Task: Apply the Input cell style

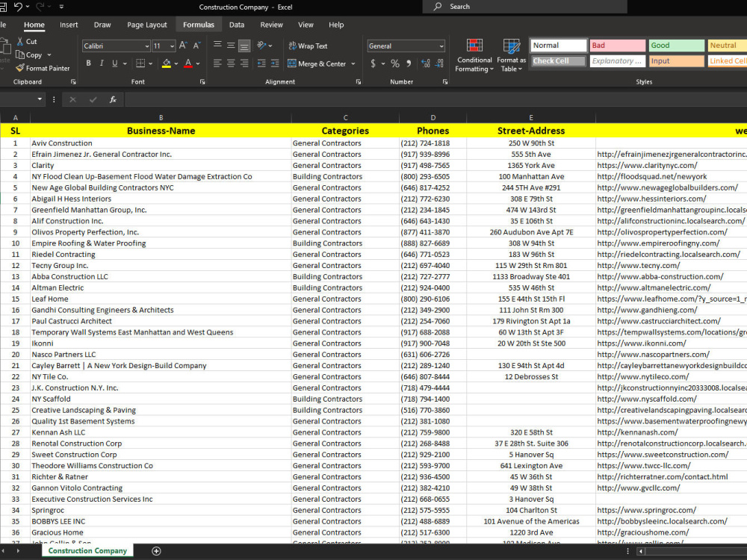Action: click(677, 61)
